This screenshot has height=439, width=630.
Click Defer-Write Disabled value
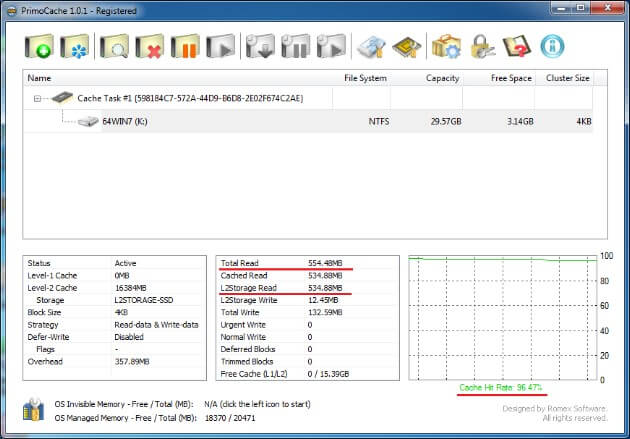tap(129, 337)
